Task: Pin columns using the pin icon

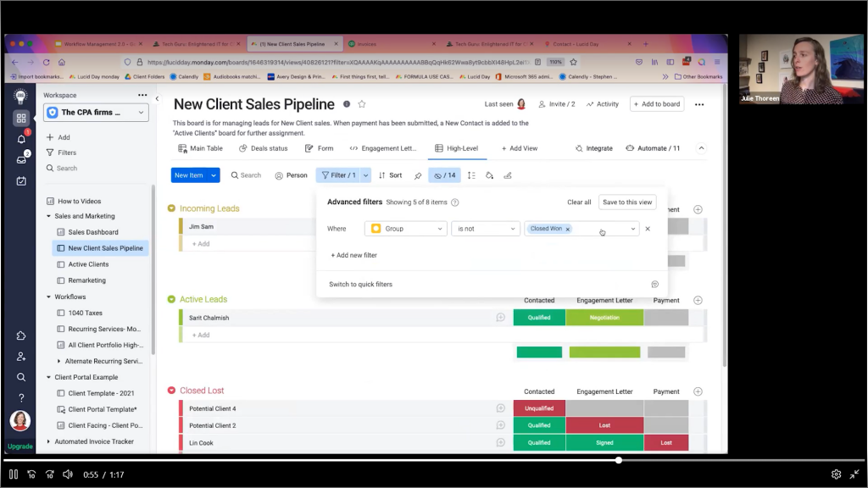Action: click(x=418, y=175)
